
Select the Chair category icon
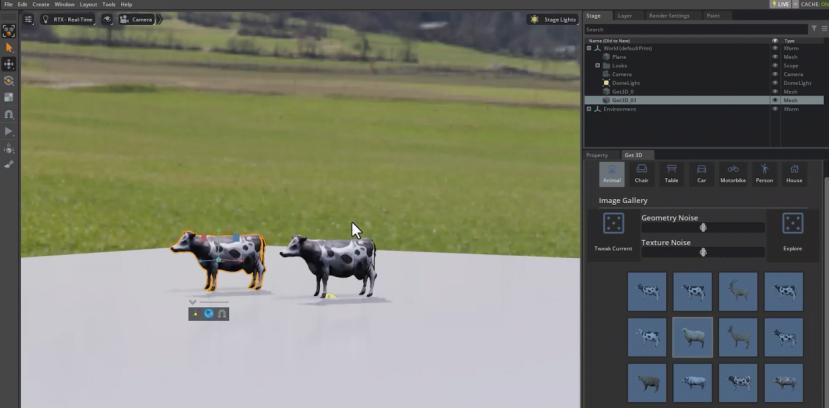642,174
